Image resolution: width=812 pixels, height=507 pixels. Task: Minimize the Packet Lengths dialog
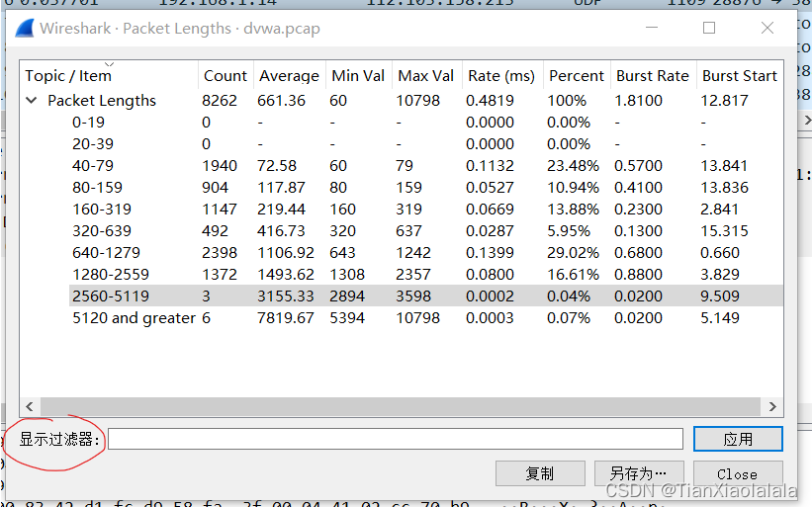(652, 28)
